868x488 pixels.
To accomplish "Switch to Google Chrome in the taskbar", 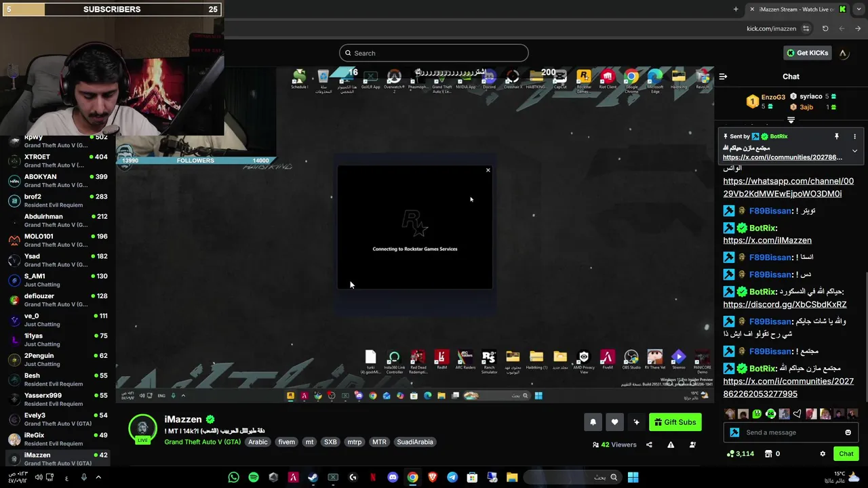I will pos(412,477).
